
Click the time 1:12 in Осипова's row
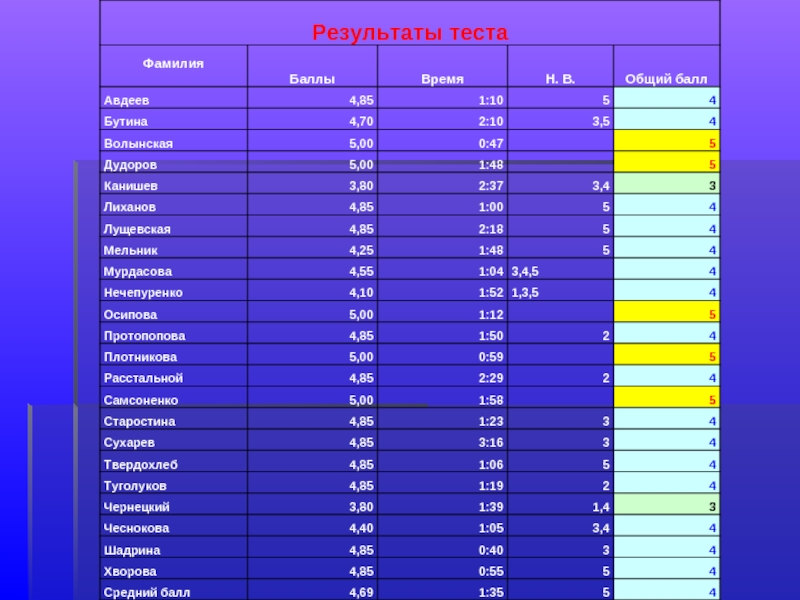point(491,315)
